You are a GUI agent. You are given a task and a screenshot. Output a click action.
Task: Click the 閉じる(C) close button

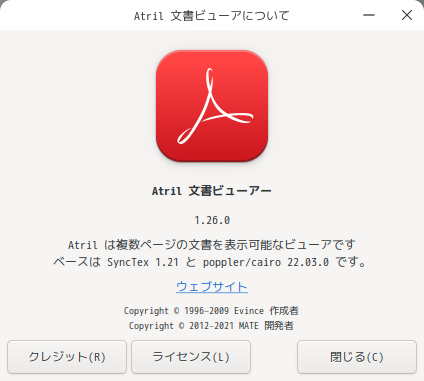pos(357,357)
